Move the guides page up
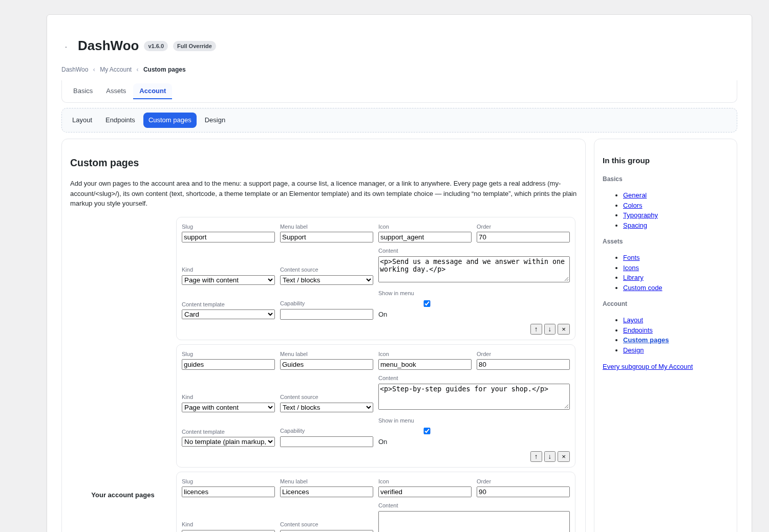 coord(536,457)
